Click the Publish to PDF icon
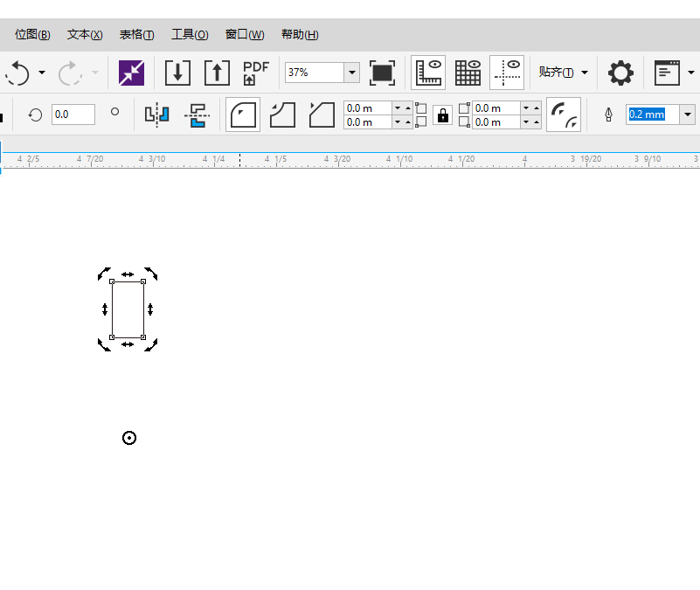Screen dimensions: 700x590 pos(255,73)
